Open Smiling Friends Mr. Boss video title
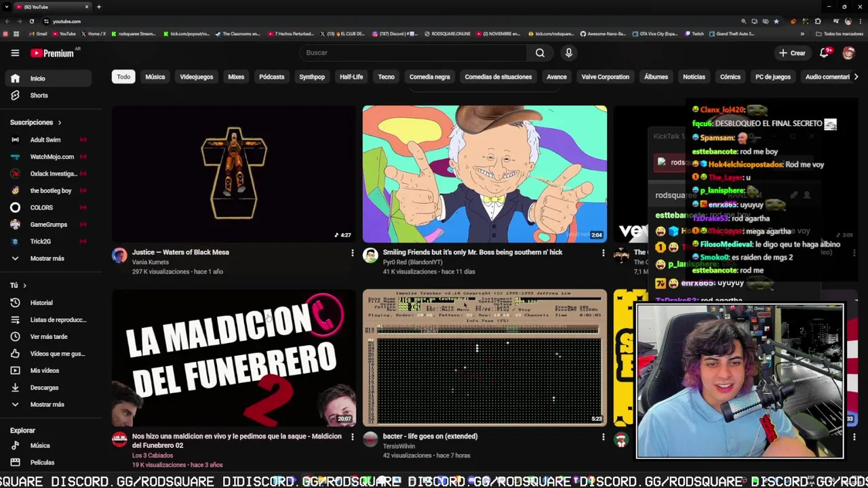The height and width of the screenshot is (488, 868). 473,252
